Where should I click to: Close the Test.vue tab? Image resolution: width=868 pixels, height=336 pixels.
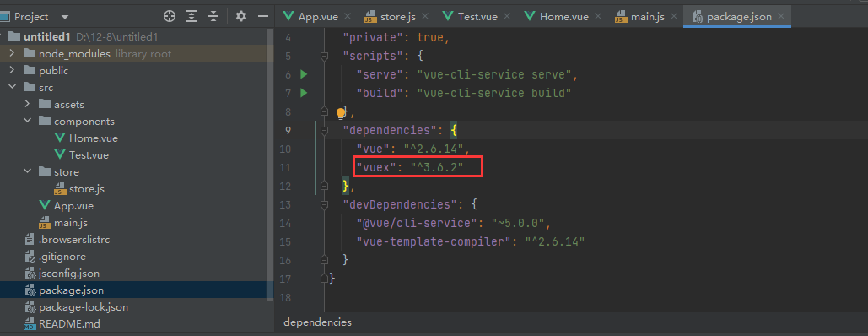[508, 17]
